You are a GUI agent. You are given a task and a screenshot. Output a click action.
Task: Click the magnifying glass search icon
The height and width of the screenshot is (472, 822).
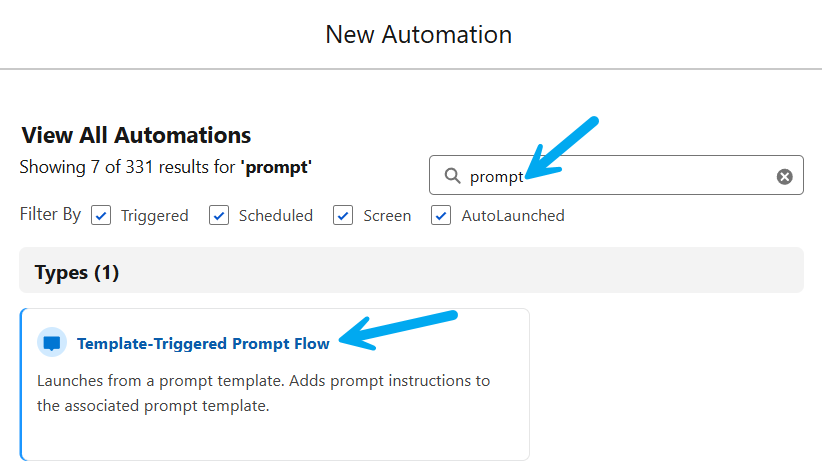pos(453,176)
